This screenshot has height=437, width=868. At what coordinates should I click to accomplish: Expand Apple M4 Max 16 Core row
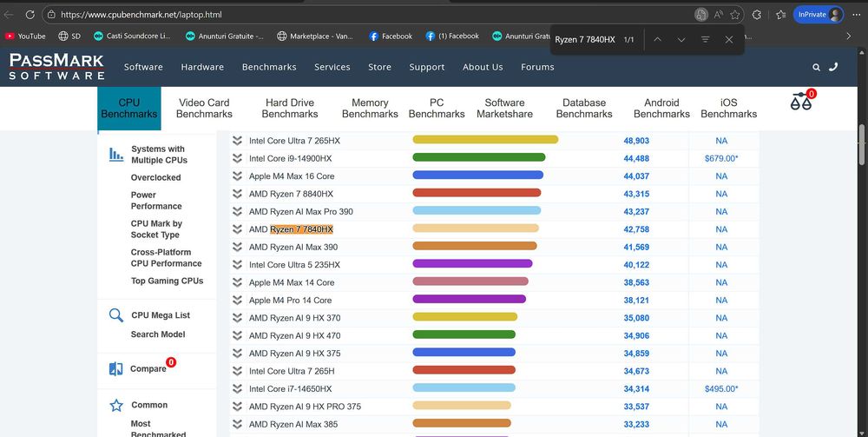pyautogui.click(x=237, y=176)
